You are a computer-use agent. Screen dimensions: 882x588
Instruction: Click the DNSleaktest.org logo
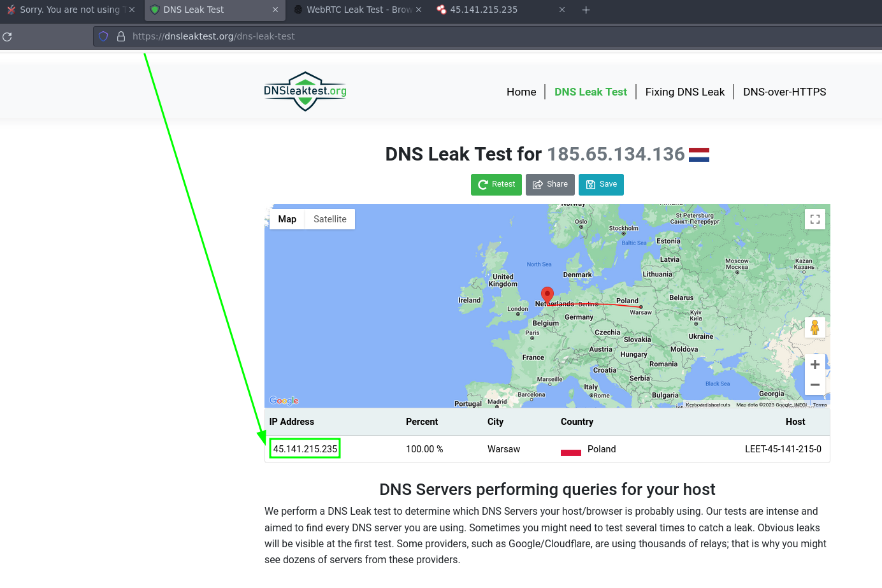[305, 91]
